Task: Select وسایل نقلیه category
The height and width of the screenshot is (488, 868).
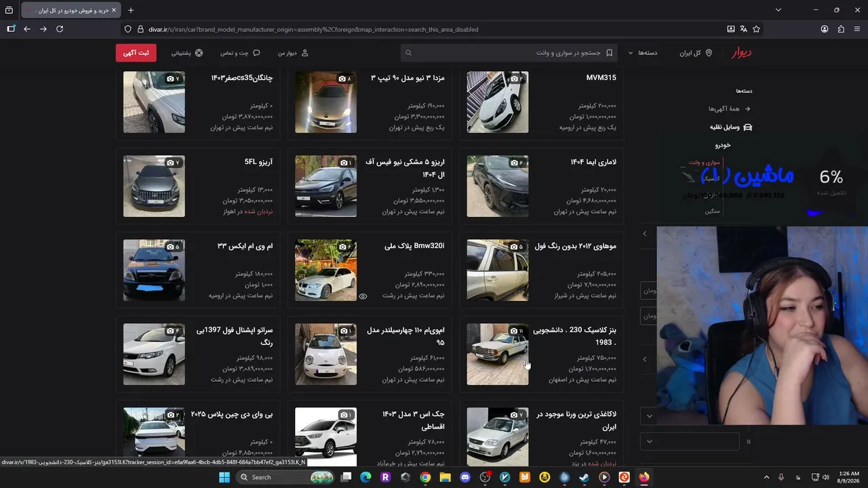Action: click(x=731, y=127)
